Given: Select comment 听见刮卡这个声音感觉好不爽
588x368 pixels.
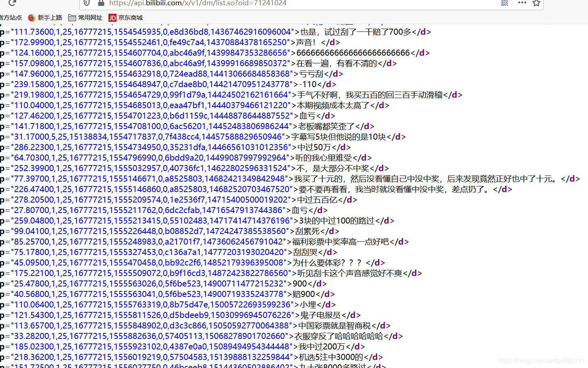Looking at the screenshot, I should click(x=350, y=273).
